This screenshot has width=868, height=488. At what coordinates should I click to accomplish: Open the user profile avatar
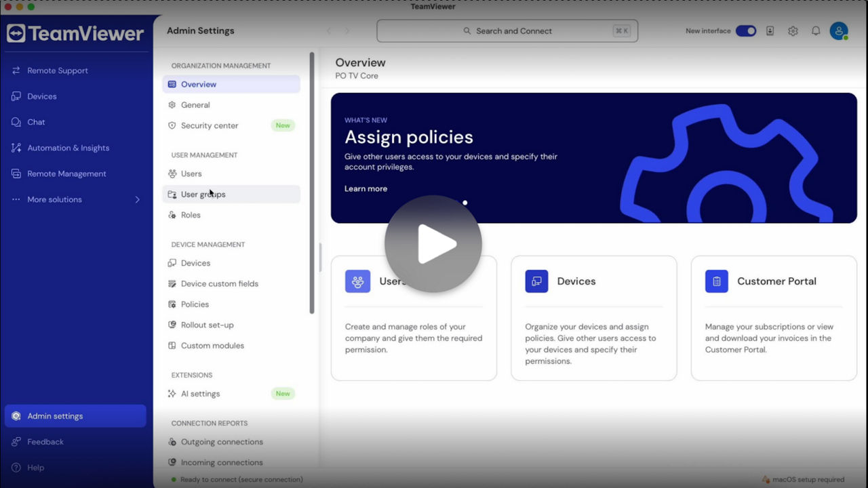[839, 31]
